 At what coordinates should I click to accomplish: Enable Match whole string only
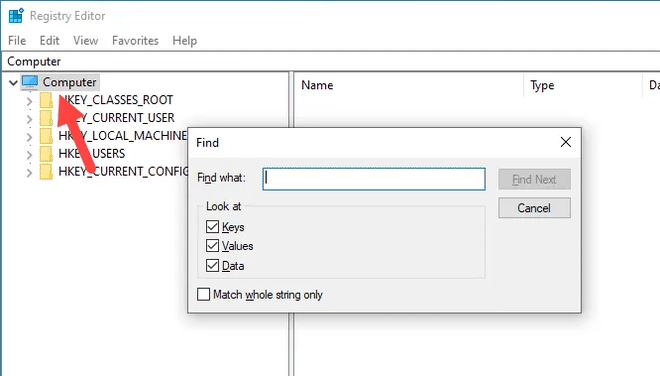pos(203,294)
